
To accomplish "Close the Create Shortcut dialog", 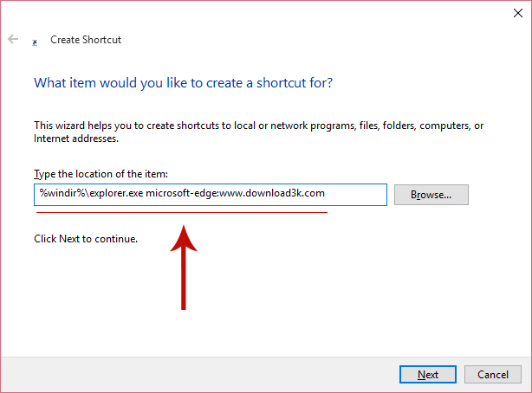I will tap(518, 13).
